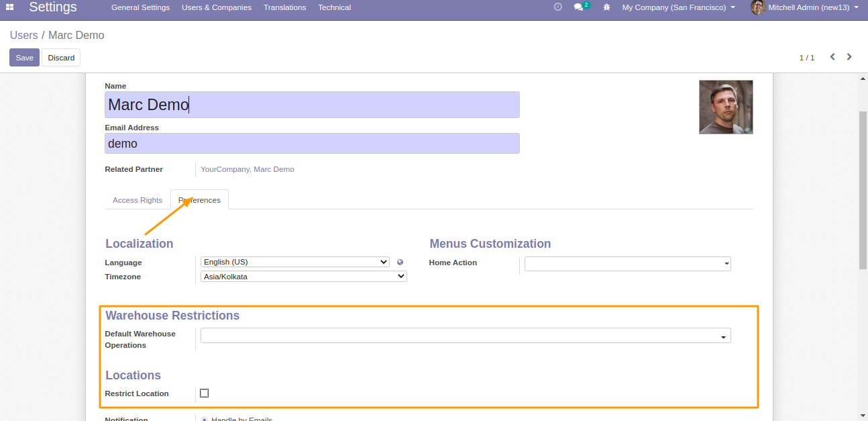Click Mitchell Admin avatar icon
The image size is (868, 421).
tap(758, 7)
